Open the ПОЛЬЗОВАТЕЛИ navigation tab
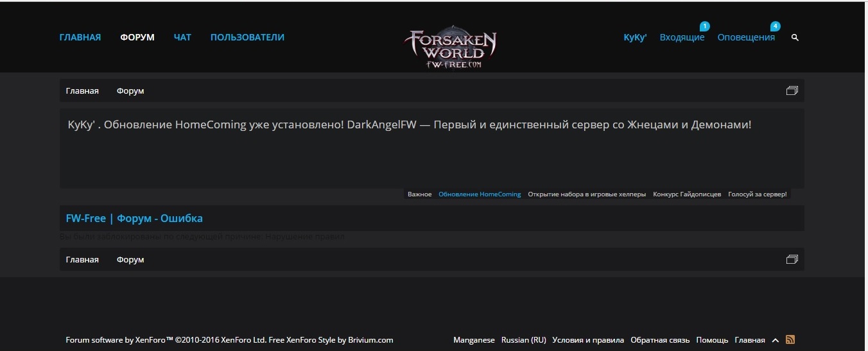The width and height of the screenshot is (868, 351). pyautogui.click(x=247, y=37)
